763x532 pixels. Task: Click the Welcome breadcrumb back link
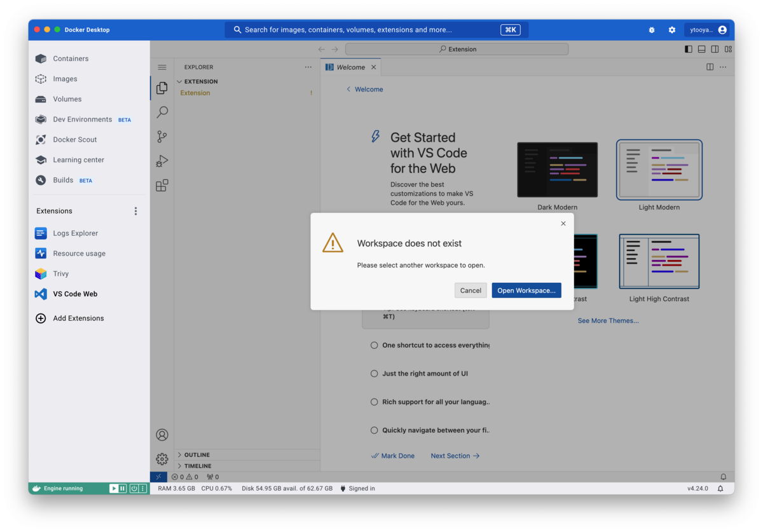point(365,90)
